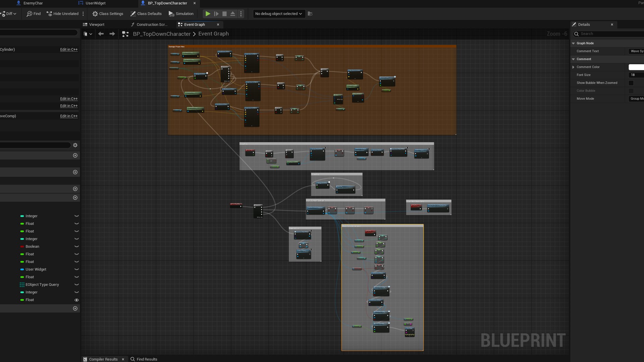Click the Find toolbar button
The height and width of the screenshot is (362, 644).
(34, 14)
